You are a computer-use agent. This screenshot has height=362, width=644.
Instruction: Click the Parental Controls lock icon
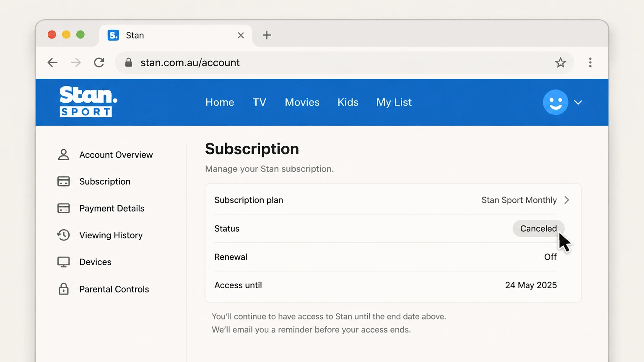click(63, 289)
